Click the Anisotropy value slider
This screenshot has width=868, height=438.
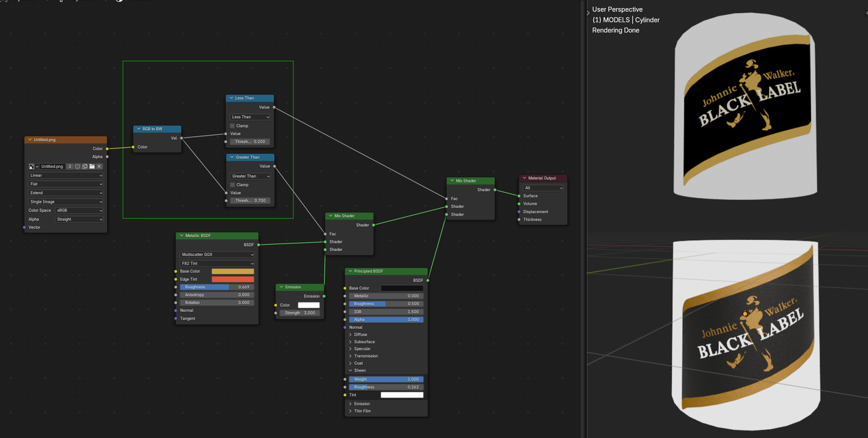tap(217, 295)
